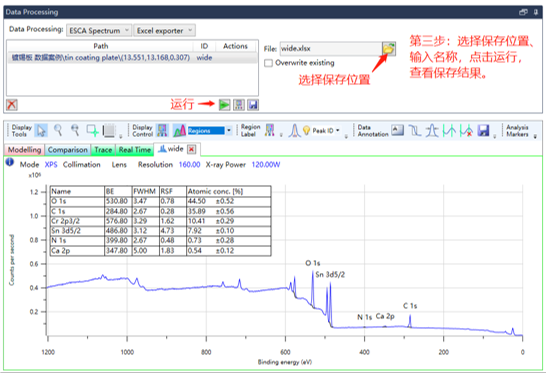Select the pointer arrow display tool
Image resolution: width=546 pixels, height=373 pixels.
41,131
